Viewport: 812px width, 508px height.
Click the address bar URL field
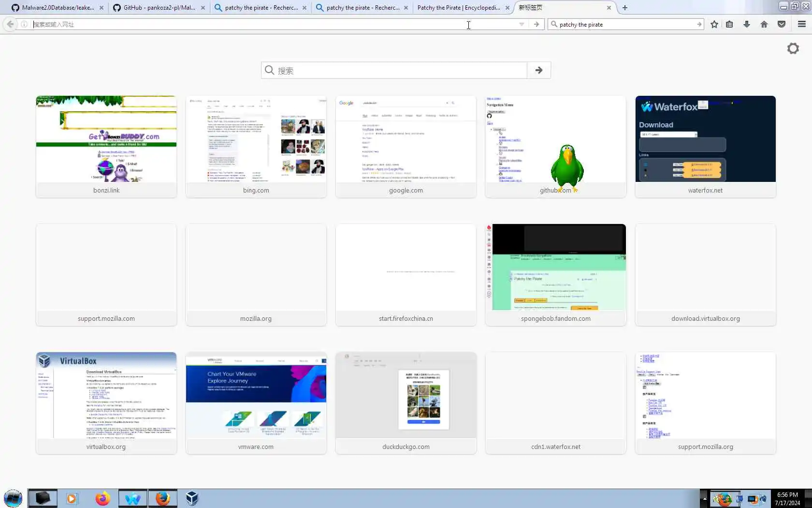click(x=273, y=24)
